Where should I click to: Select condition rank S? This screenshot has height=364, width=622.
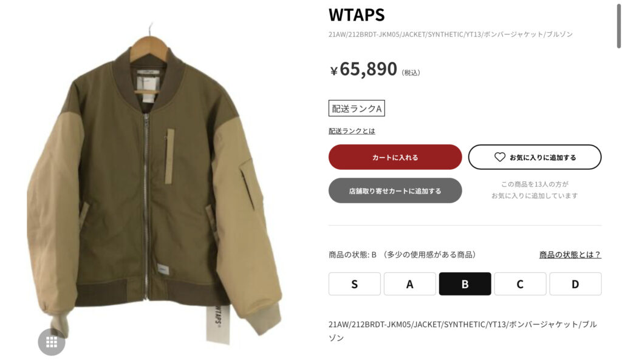(355, 284)
